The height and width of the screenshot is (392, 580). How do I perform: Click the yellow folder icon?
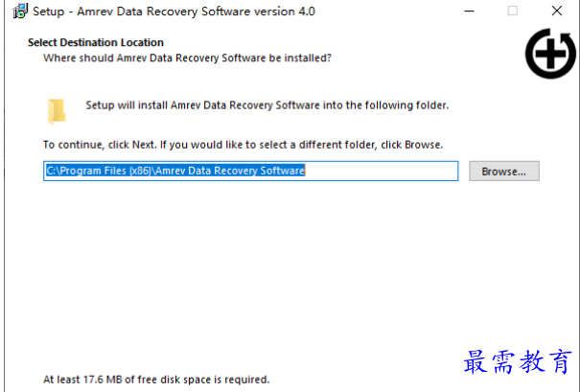click(x=57, y=111)
